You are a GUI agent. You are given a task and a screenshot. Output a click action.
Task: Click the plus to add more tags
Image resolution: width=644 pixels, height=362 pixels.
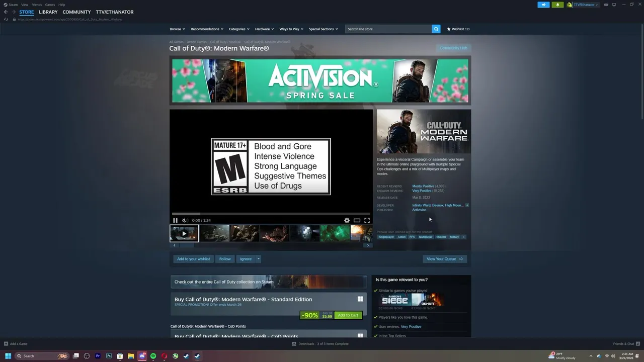(463, 237)
